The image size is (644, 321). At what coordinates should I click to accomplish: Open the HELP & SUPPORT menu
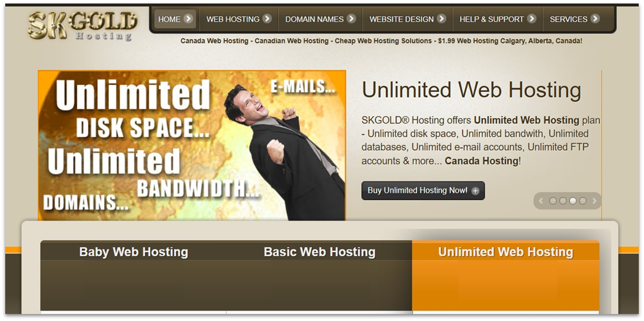tap(498, 19)
